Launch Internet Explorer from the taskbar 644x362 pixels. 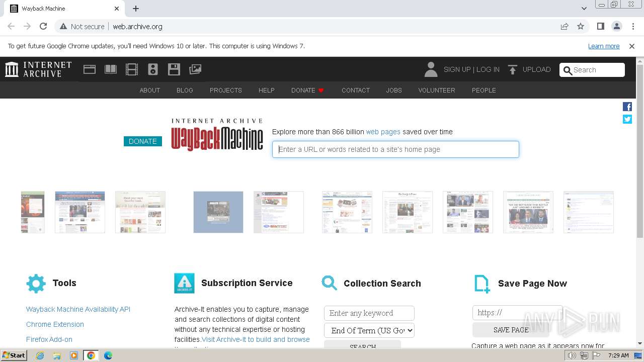[40, 355]
